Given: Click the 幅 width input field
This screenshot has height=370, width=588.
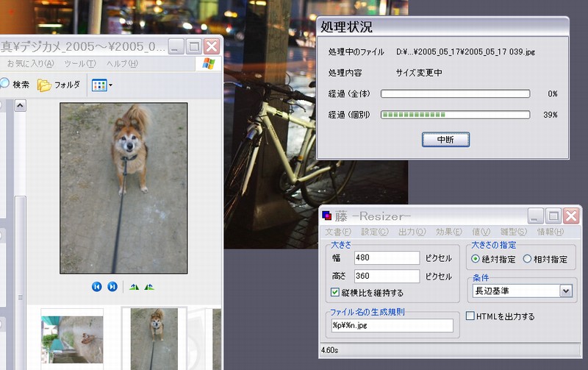Looking at the screenshot, I should point(385,257).
